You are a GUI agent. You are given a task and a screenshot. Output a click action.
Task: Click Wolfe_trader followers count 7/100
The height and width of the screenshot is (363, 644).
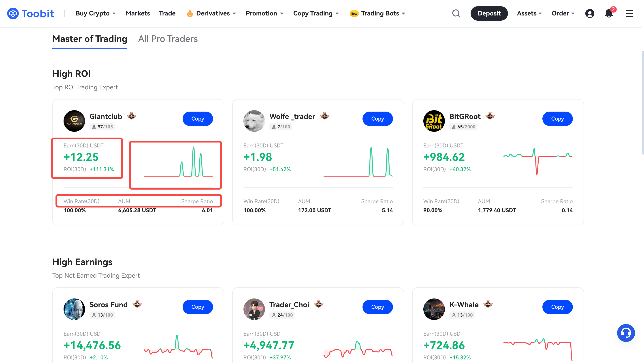[x=281, y=127]
